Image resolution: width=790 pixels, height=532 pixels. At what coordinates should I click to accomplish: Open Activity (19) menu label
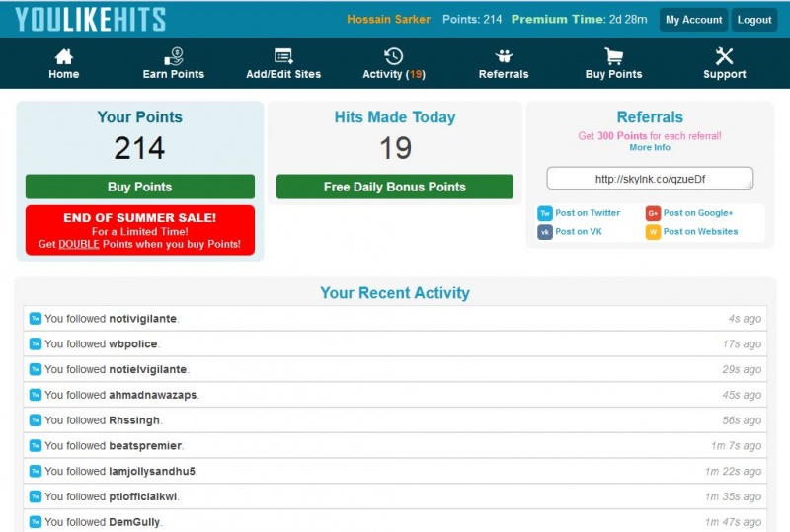[x=394, y=74]
